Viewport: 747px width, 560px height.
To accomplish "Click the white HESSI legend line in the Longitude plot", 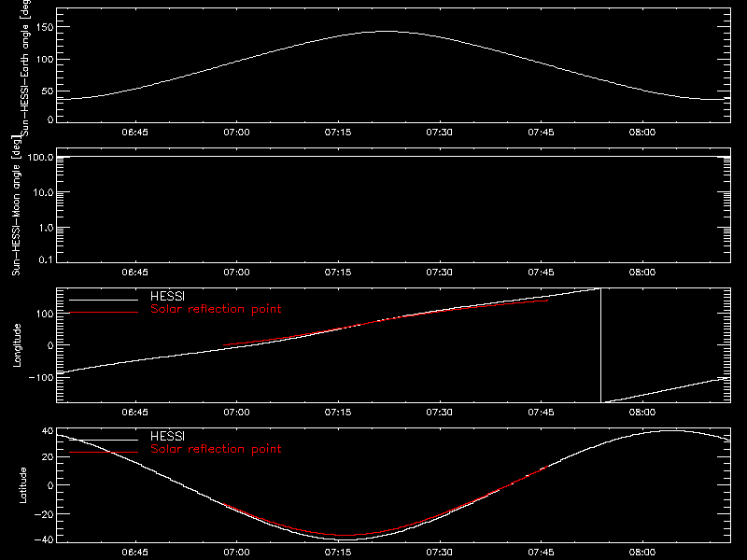I will coord(104,300).
